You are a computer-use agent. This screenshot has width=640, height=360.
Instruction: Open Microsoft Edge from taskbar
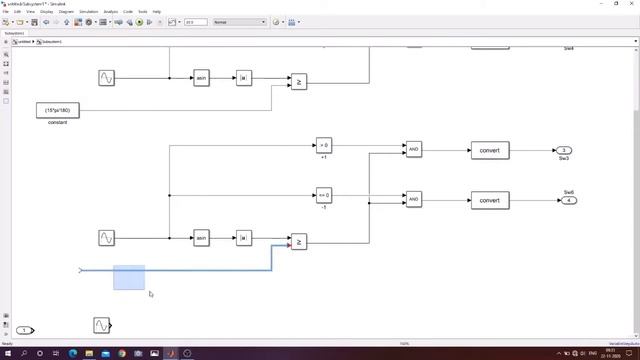pos(73,353)
